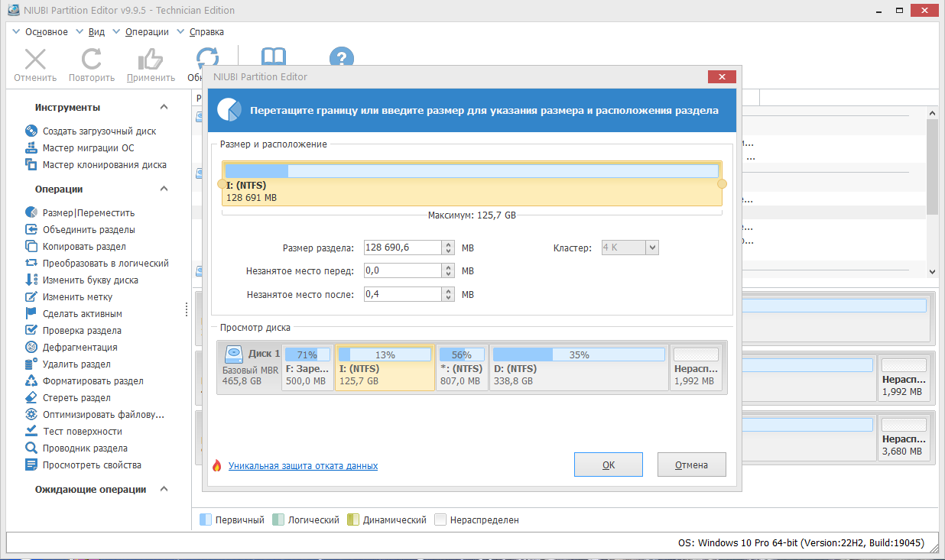Select the unallocated 1,992 MB block in dialog

tap(696, 367)
